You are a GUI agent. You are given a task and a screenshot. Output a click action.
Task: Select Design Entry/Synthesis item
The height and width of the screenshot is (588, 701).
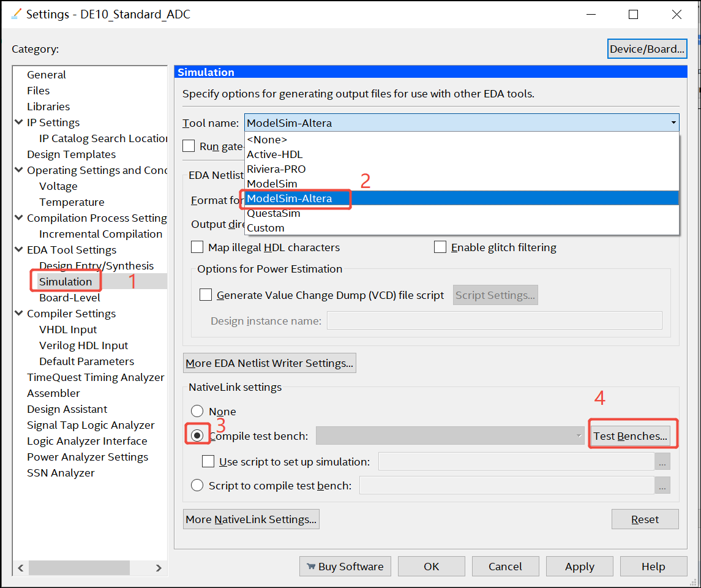click(x=96, y=266)
